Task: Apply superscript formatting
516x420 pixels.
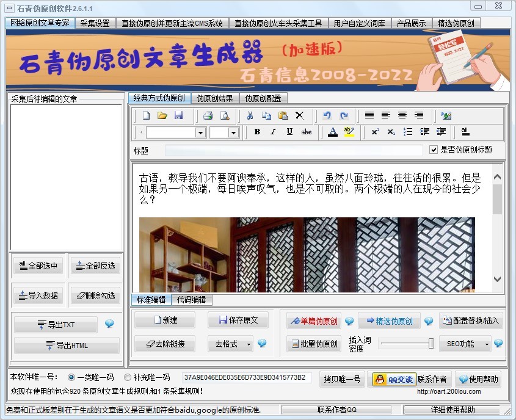Action: 375,132
